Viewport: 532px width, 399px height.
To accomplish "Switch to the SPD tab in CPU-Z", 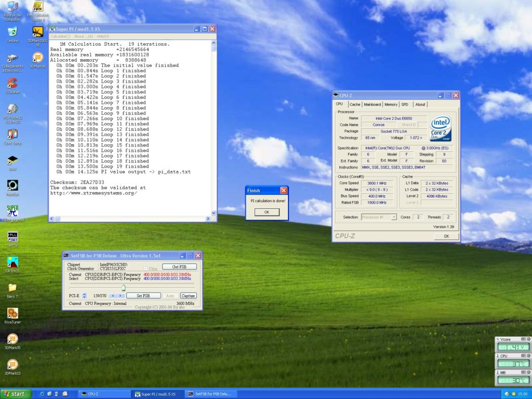I will click(x=405, y=104).
